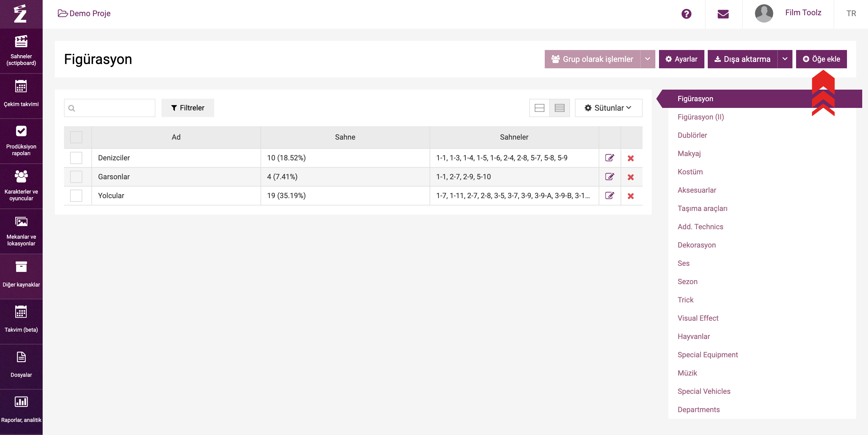Select Müzik category
This screenshot has width=868, height=435.
pos(687,373)
